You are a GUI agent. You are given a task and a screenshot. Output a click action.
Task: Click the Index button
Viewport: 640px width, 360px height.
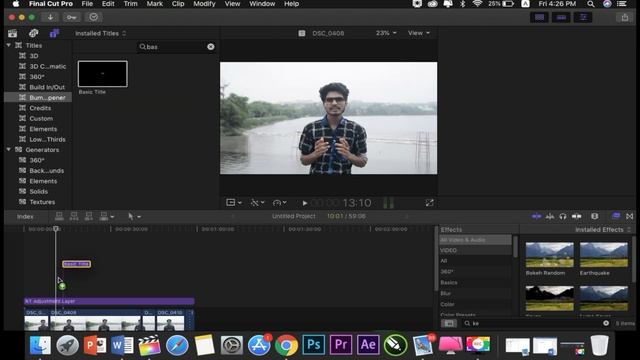(x=25, y=216)
